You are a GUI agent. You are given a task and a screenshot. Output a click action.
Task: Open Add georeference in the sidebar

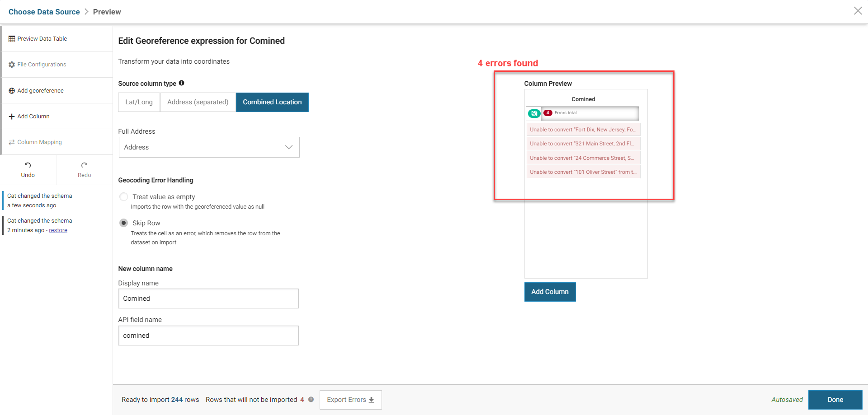pyautogui.click(x=40, y=91)
